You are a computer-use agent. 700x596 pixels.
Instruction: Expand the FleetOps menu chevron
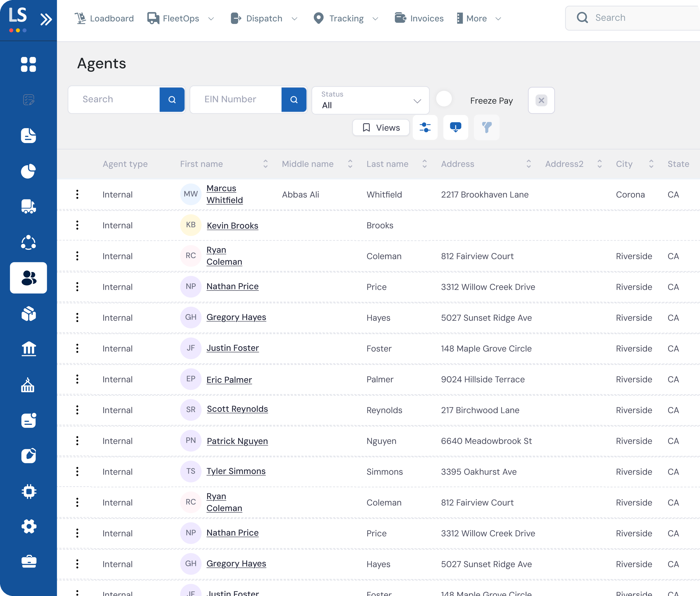click(x=211, y=19)
